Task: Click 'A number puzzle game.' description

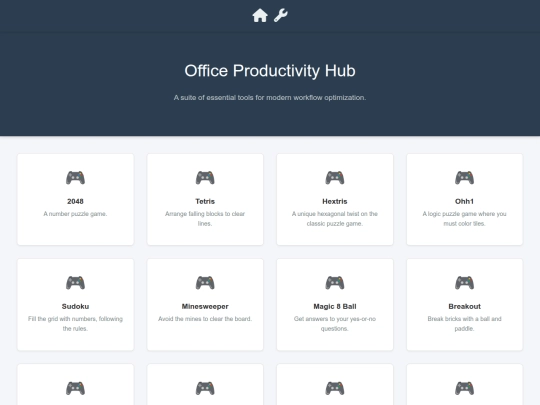Action: (x=75, y=214)
